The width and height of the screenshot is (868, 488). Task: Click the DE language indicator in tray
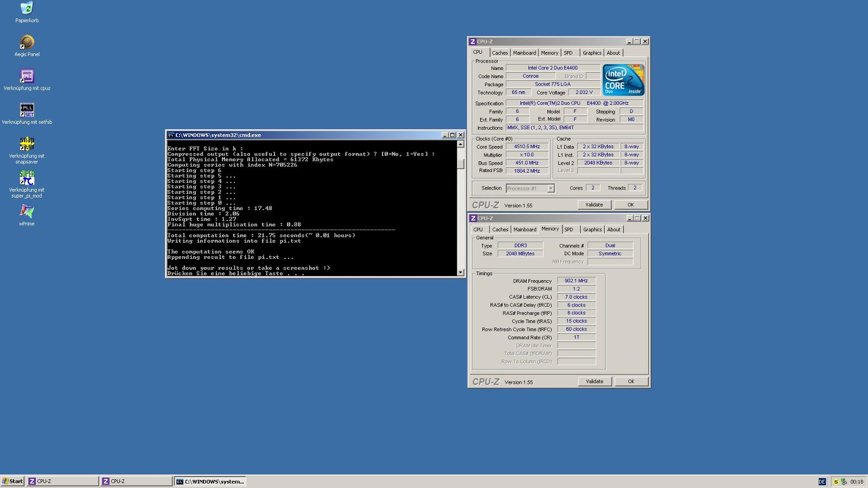[822, 481]
